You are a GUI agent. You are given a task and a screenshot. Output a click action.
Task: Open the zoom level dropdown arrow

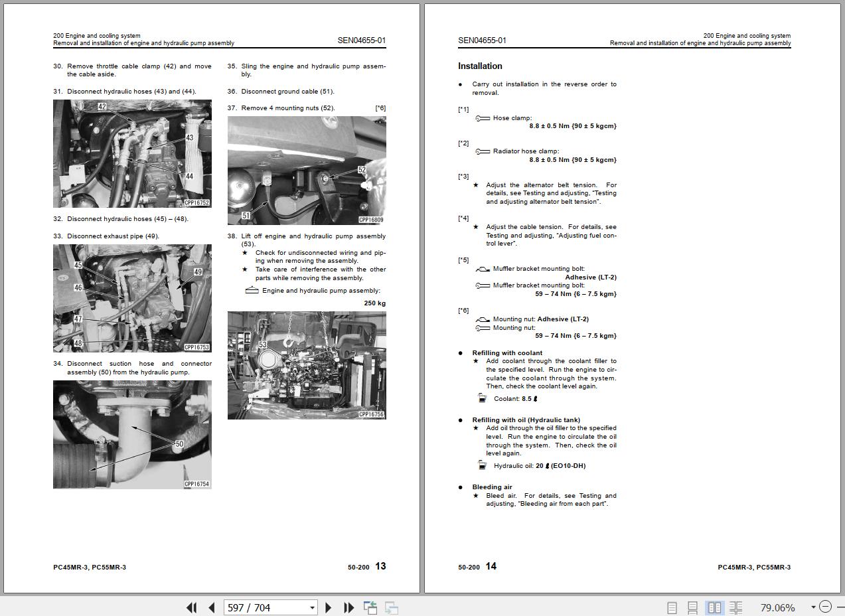pyautogui.click(x=813, y=607)
